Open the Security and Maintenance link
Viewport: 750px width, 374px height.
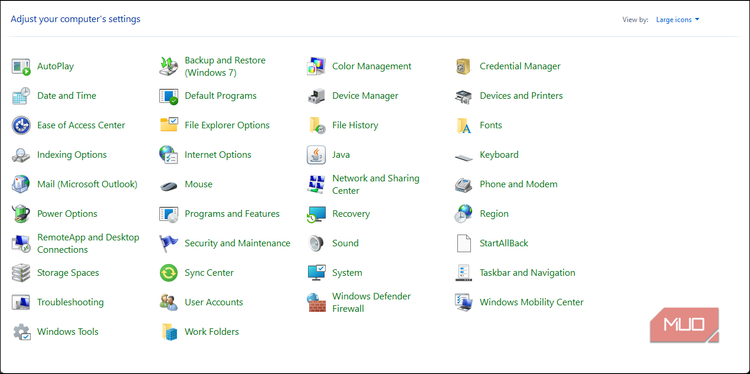(237, 243)
